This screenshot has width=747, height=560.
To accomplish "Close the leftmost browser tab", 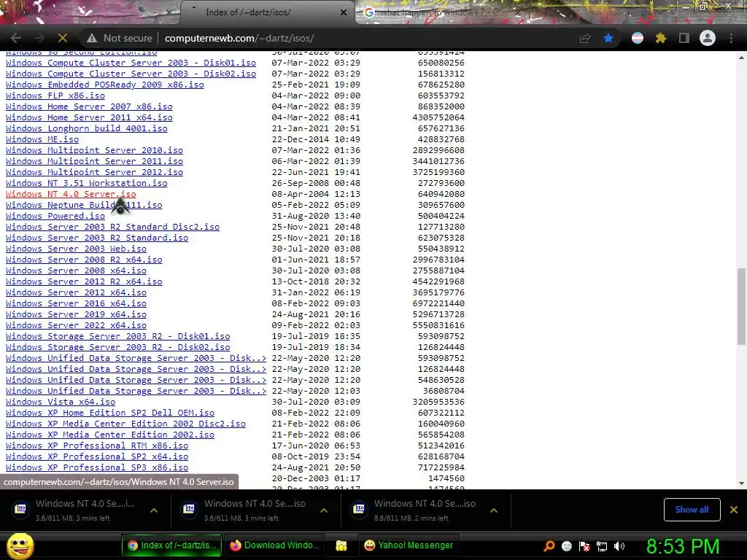I will tap(169, 12).
